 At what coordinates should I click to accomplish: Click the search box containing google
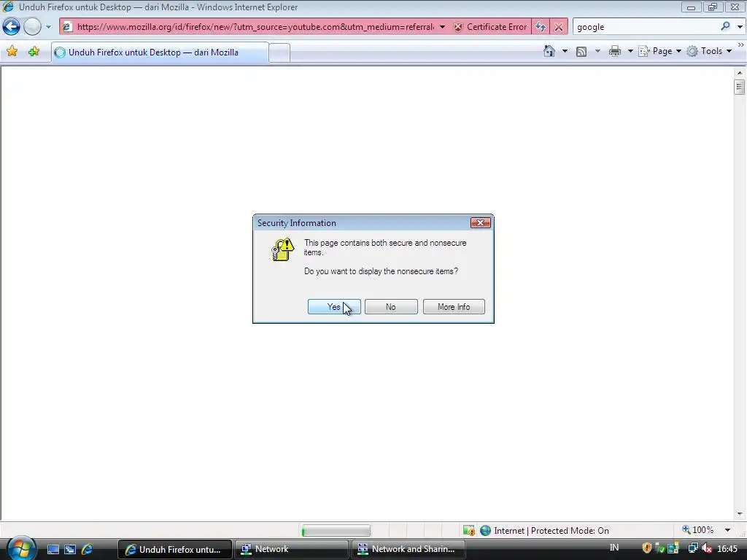646,27
